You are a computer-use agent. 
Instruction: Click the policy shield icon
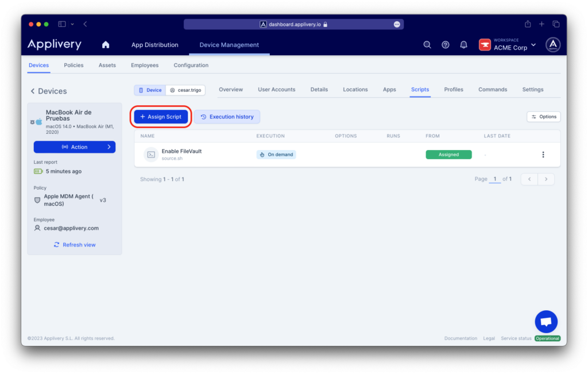37,201
